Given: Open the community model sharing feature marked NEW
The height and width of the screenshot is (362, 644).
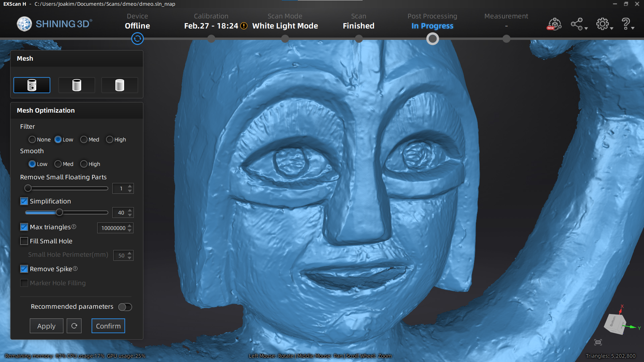Looking at the screenshot, I should coord(554,24).
